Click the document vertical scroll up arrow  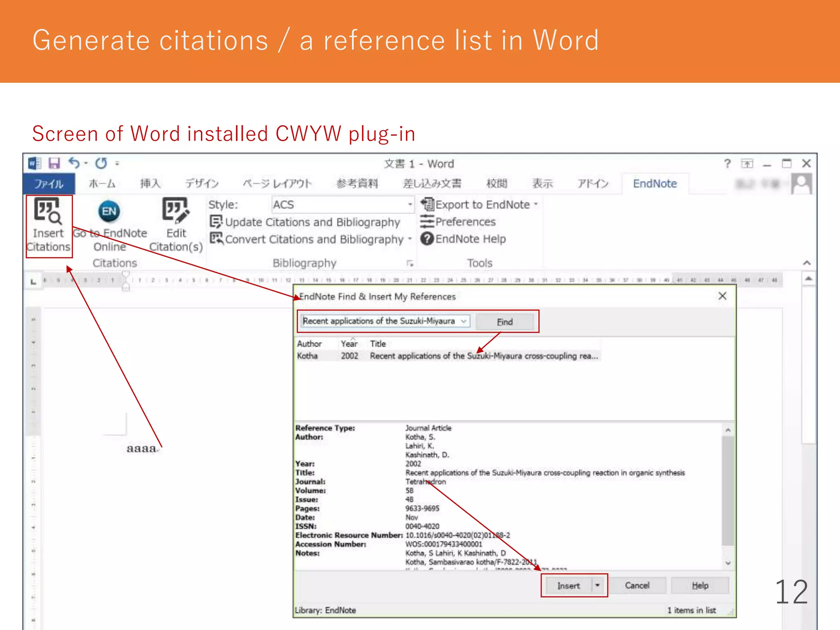[808, 279]
